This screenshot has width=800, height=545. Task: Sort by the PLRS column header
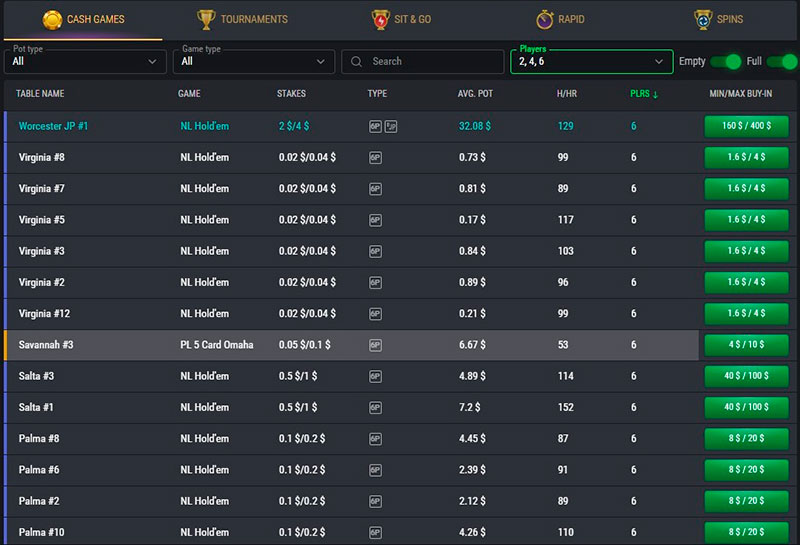[x=644, y=94]
